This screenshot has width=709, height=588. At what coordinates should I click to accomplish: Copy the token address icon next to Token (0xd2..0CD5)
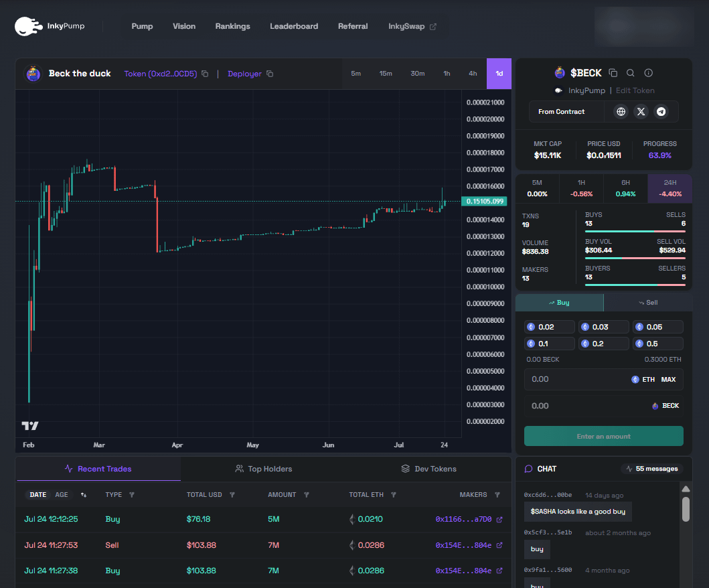pos(205,74)
